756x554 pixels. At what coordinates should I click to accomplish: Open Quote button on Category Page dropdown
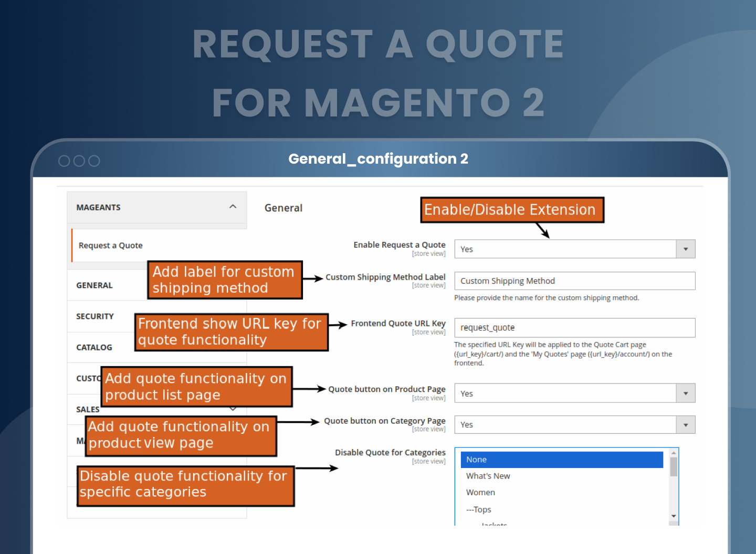pos(574,425)
